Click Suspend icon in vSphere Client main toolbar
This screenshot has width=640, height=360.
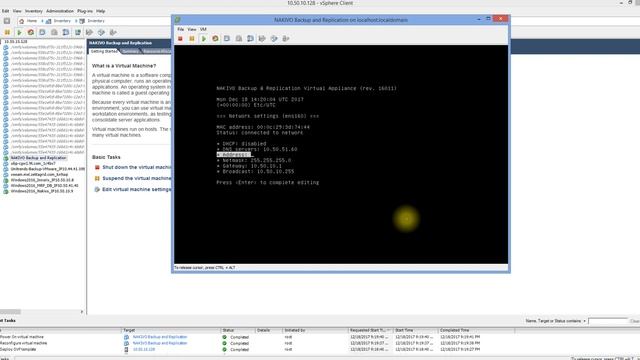tap(7, 32)
